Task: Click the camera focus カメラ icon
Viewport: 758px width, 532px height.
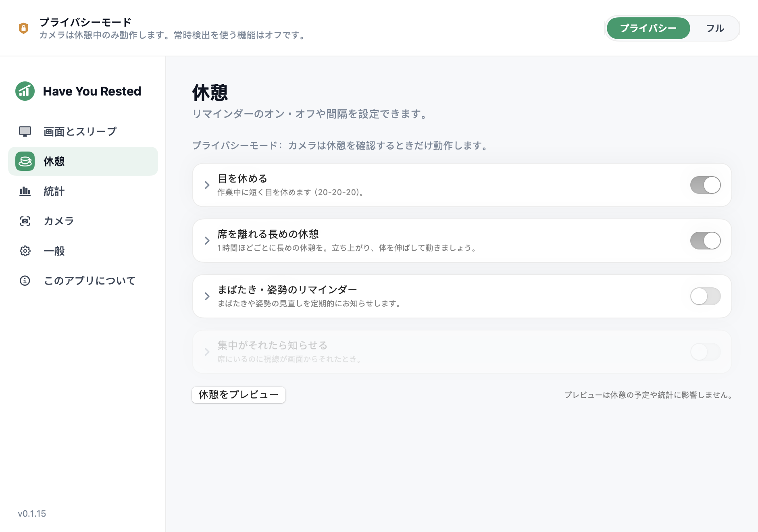Action: coord(25,221)
